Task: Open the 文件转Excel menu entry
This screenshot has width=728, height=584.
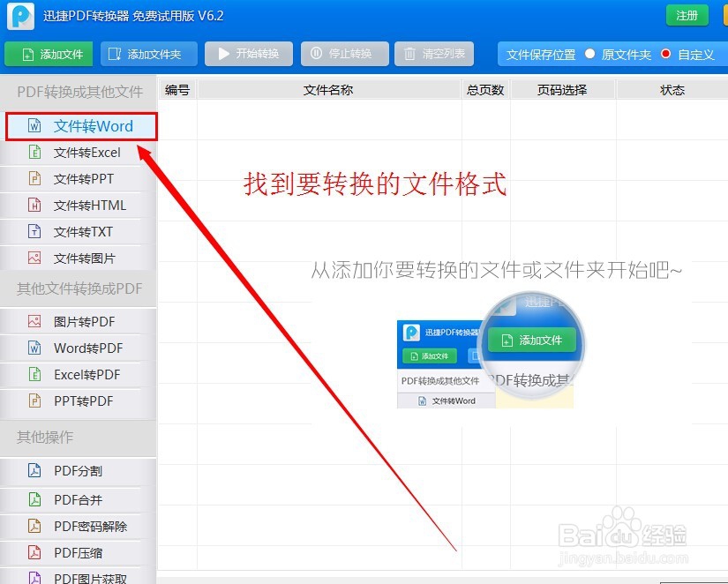Action: coord(78,153)
